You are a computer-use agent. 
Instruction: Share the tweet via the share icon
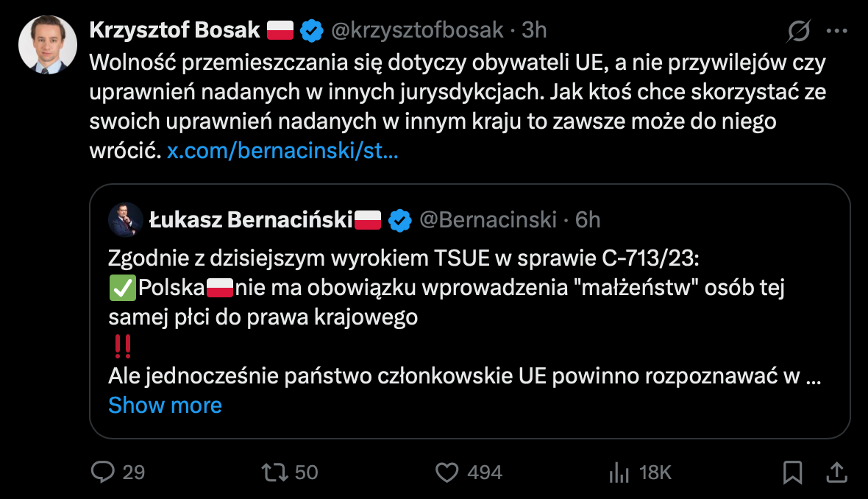[836, 473]
